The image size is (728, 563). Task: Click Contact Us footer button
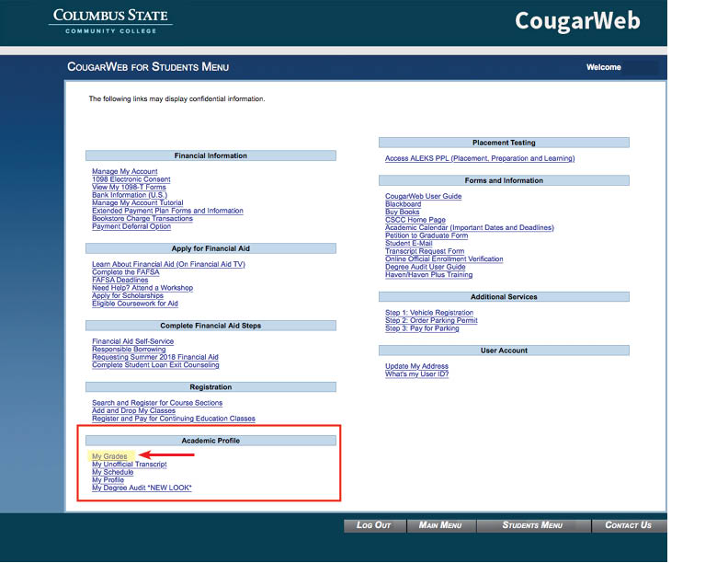pos(628,525)
